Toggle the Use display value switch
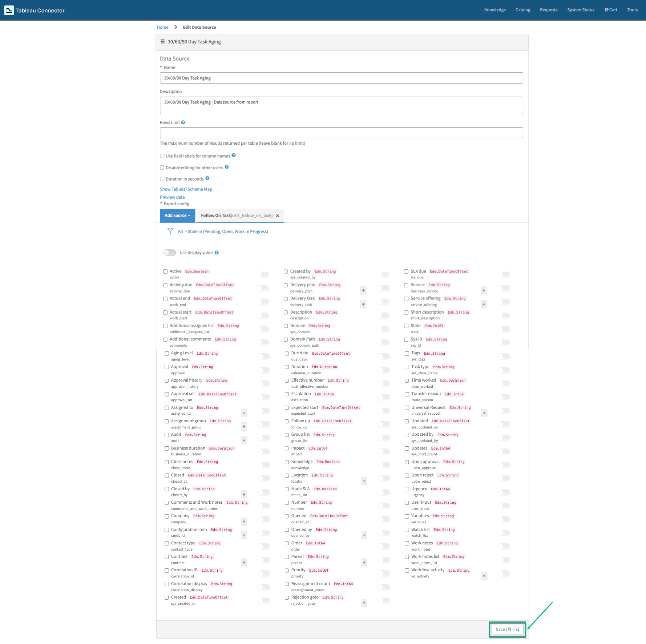The height and width of the screenshot is (644, 646). click(169, 252)
